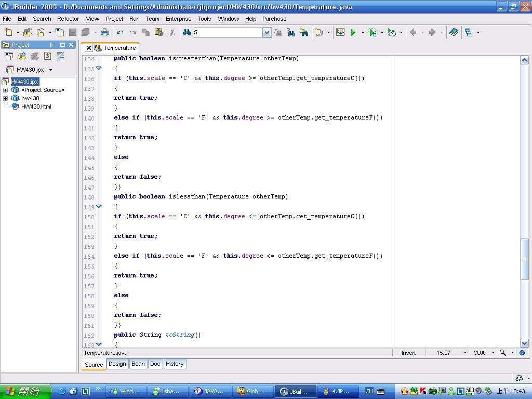Switch to the Doc view tab
This screenshot has width=532, height=399.
click(x=155, y=364)
